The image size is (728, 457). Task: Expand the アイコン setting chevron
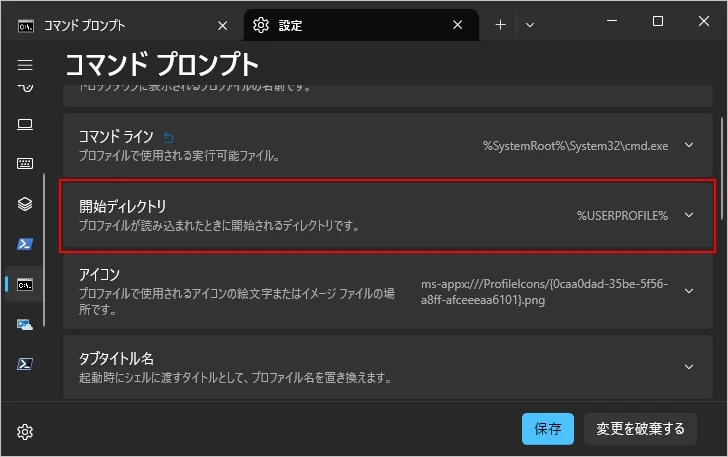click(x=689, y=291)
